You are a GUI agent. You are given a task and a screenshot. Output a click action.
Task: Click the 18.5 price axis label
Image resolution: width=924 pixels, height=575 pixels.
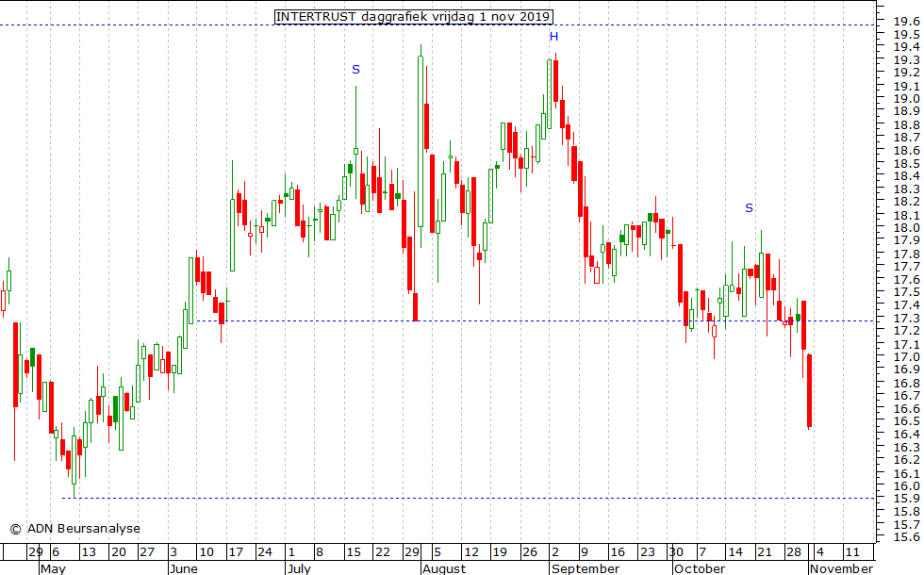click(906, 163)
